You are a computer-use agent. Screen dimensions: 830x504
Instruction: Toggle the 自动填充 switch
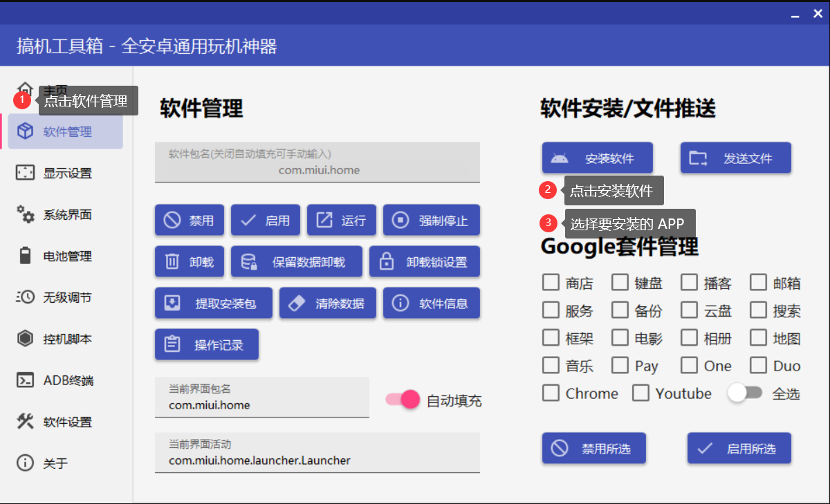[x=403, y=400]
